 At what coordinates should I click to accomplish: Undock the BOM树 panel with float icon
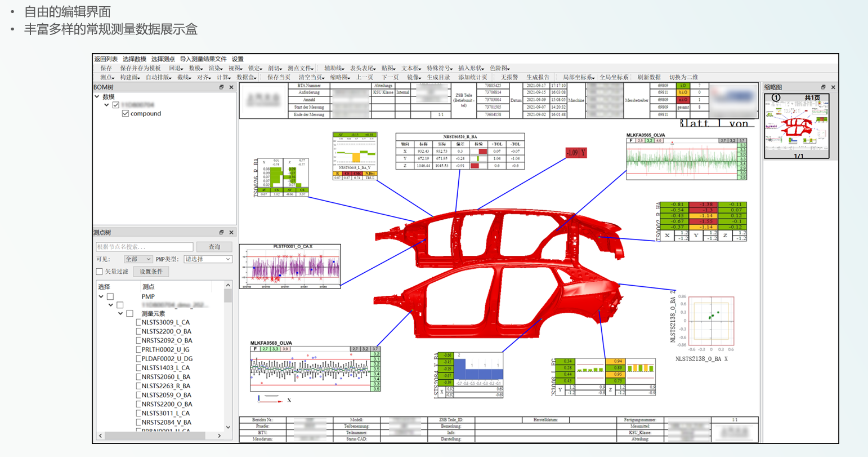pyautogui.click(x=221, y=87)
